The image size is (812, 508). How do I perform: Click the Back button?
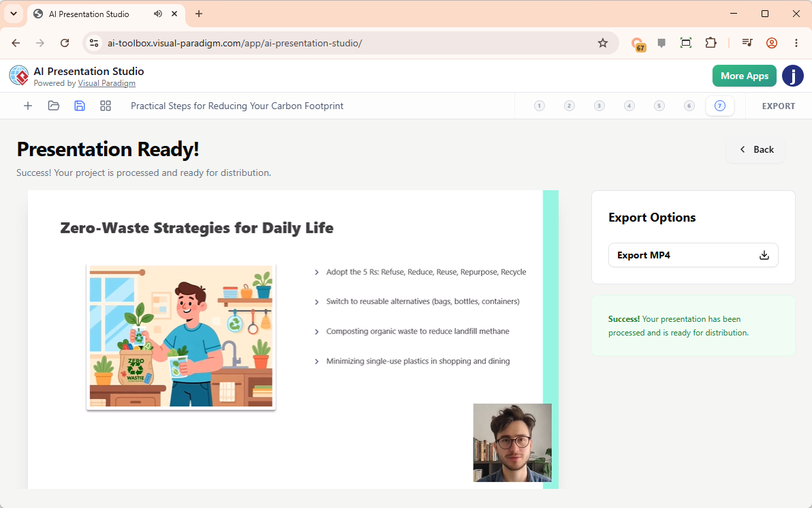tap(755, 149)
